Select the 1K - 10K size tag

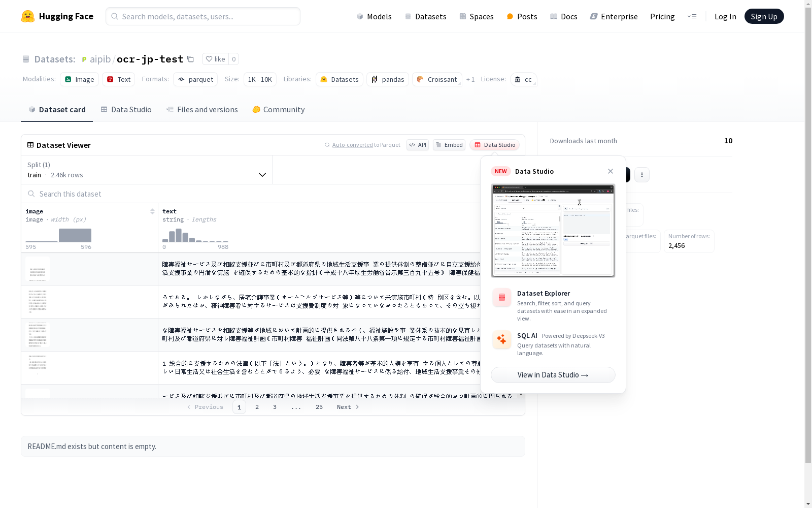(x=260, y=79)
